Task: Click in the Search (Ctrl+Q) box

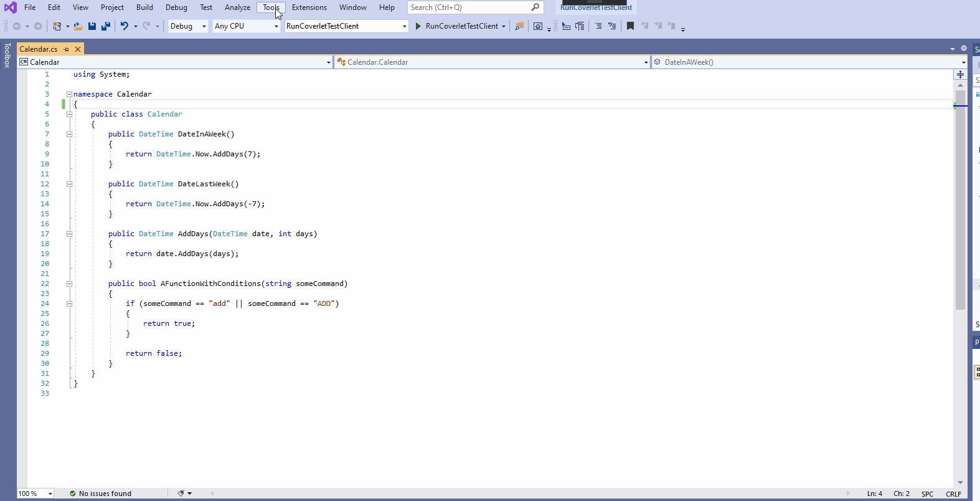Action: pos(469,7)
